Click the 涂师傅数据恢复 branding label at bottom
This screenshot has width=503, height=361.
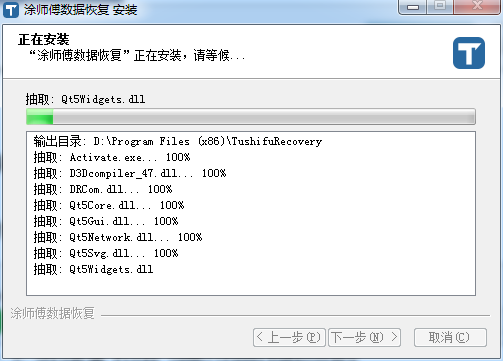tap(53, 313)
